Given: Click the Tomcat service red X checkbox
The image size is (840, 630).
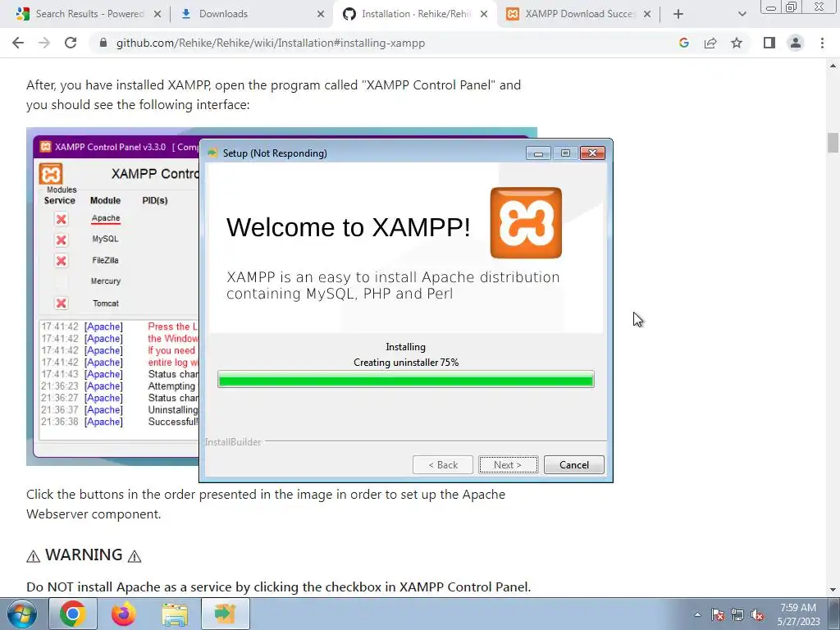Looking at the screenshot, I should (61, 304).
